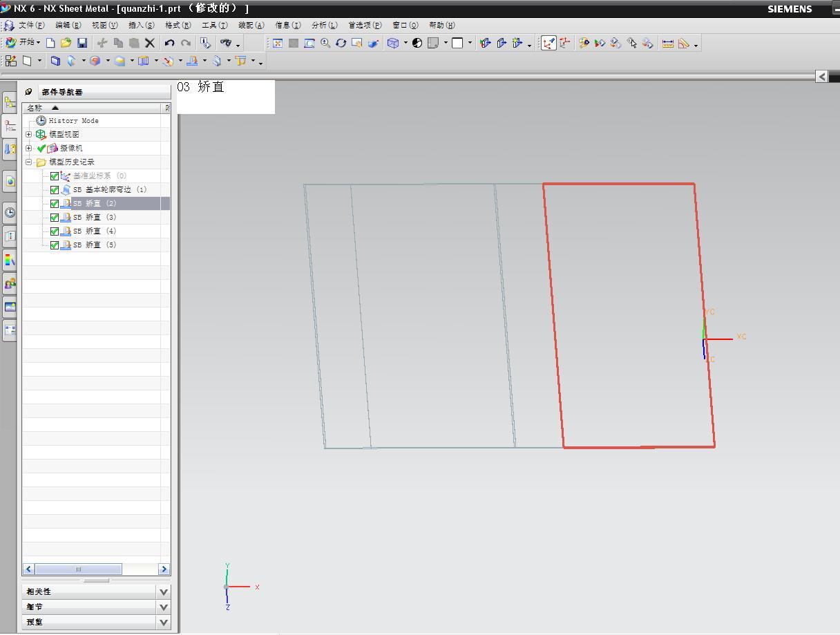Expand the 相关性 panel
This screenshot has width=840, height=635.
point(164,591)
